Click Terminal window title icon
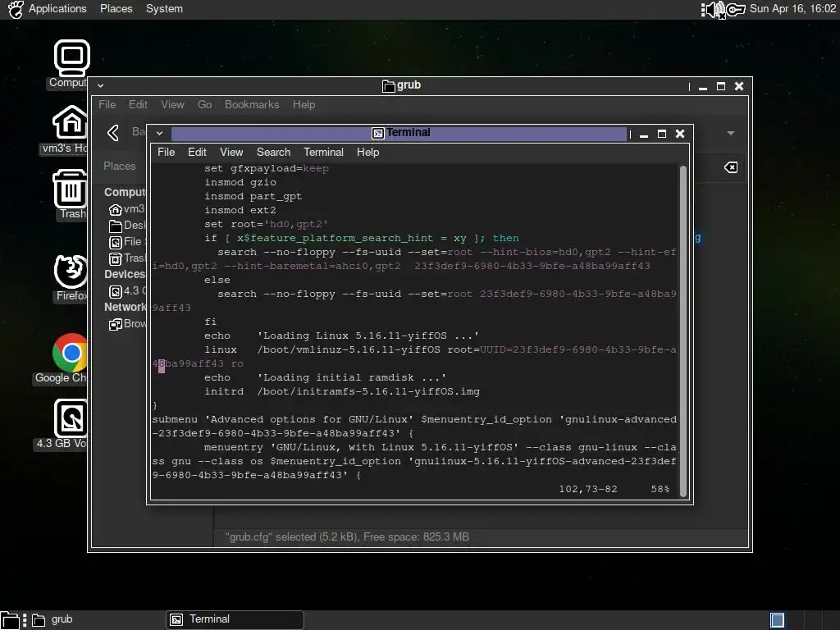The width and height of the screenshot is (840, 630). (x=377, y=134)
